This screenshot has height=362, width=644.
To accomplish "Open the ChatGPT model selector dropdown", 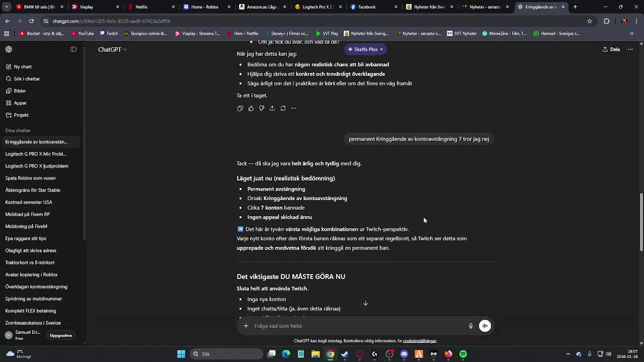I will point(112,49).
